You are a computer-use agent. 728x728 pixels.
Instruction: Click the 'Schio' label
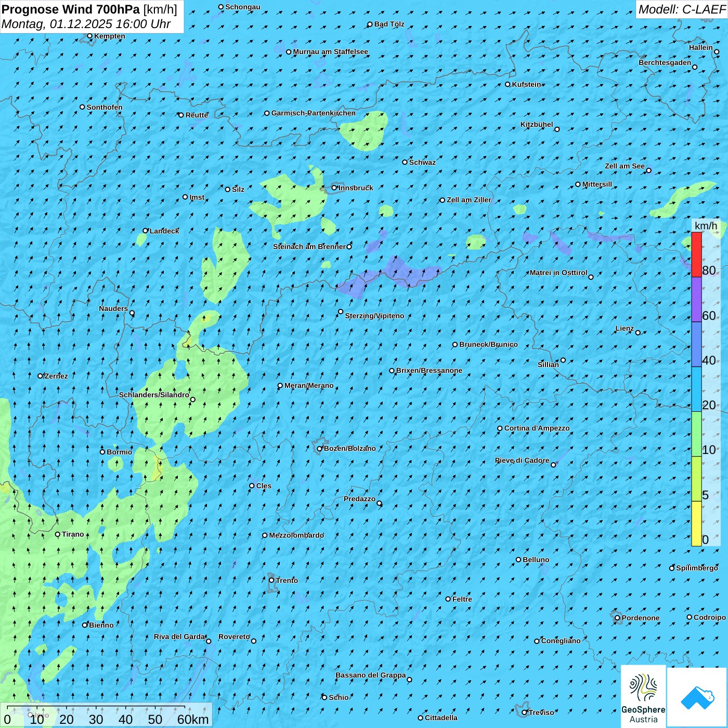click(x=339, y=698)
